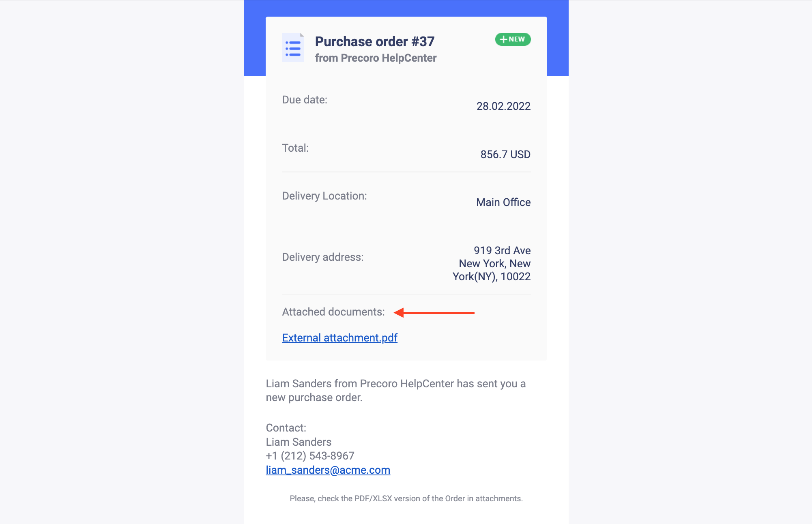
Task: Select the due date value 28.02.2022
Action: 503,106
